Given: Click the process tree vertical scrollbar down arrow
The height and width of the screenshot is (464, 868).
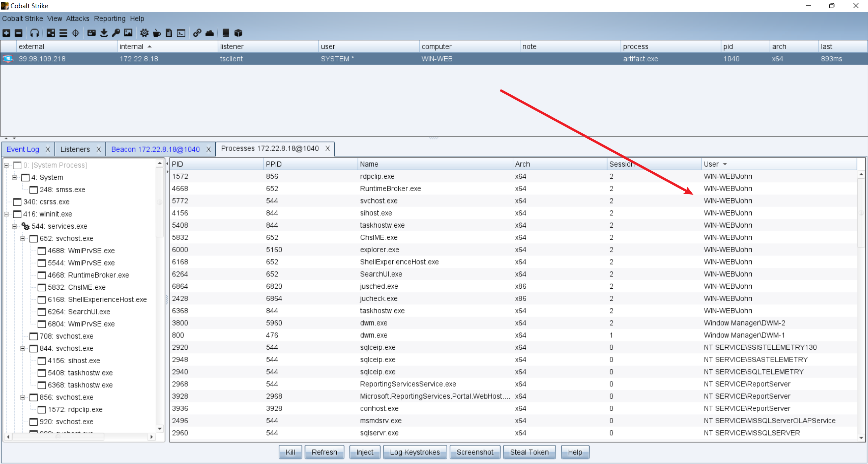Looking at the screenshot, I should (160, 429).
